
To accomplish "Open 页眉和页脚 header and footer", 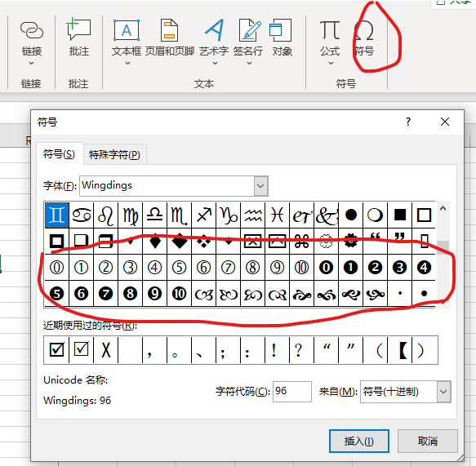I will 170,38.
